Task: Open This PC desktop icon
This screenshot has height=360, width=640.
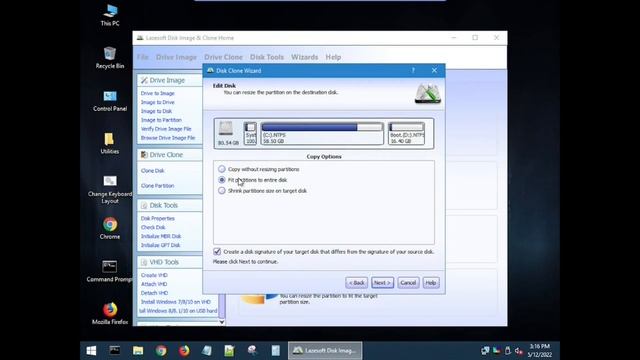Action: [x=110, y=15]
